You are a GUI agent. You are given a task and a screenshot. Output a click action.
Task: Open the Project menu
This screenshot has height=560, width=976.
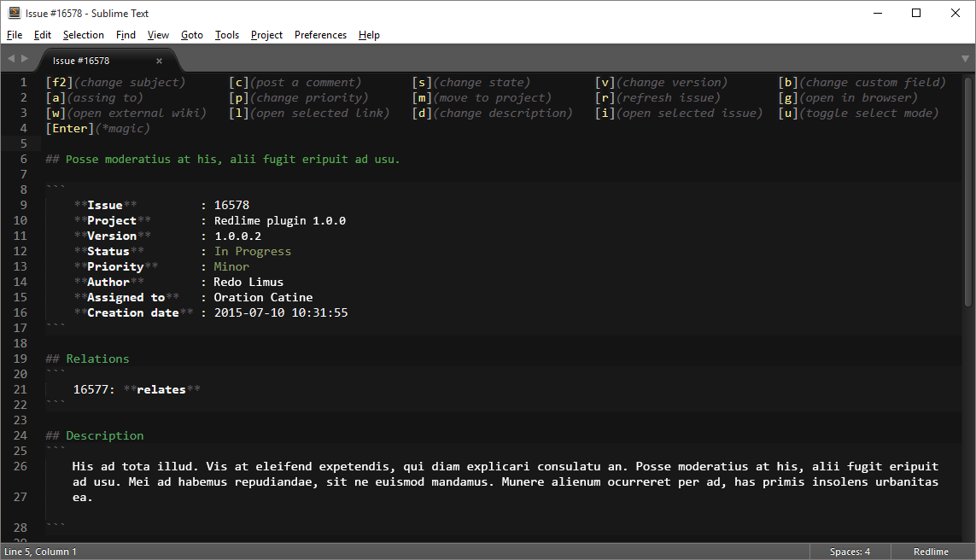coord(266,35)
